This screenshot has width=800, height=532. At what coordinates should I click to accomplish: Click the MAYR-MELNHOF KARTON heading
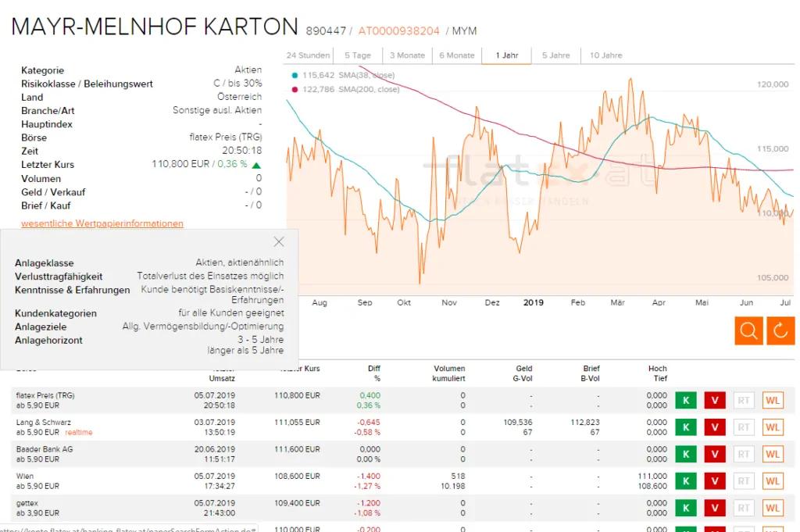point(155,27)
